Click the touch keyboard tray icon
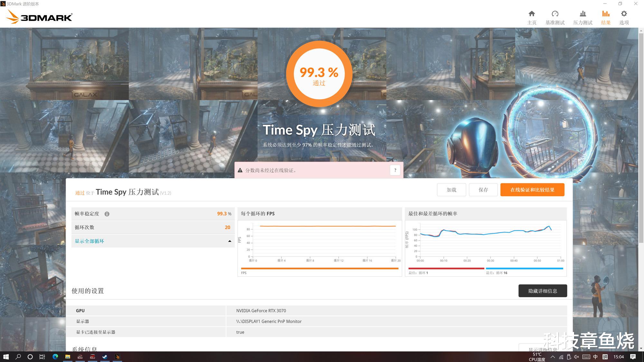Screen dimensions: 644x362 (586, 357)
